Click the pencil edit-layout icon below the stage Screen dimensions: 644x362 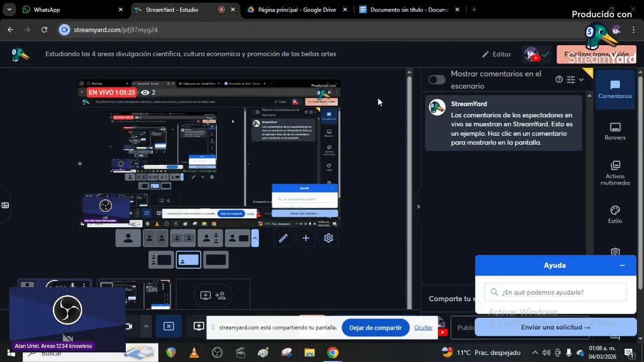click(283, 238)
